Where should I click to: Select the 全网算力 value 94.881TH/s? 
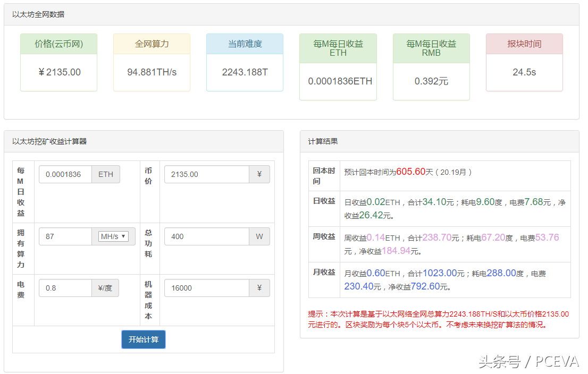click(x=152, y=72)
